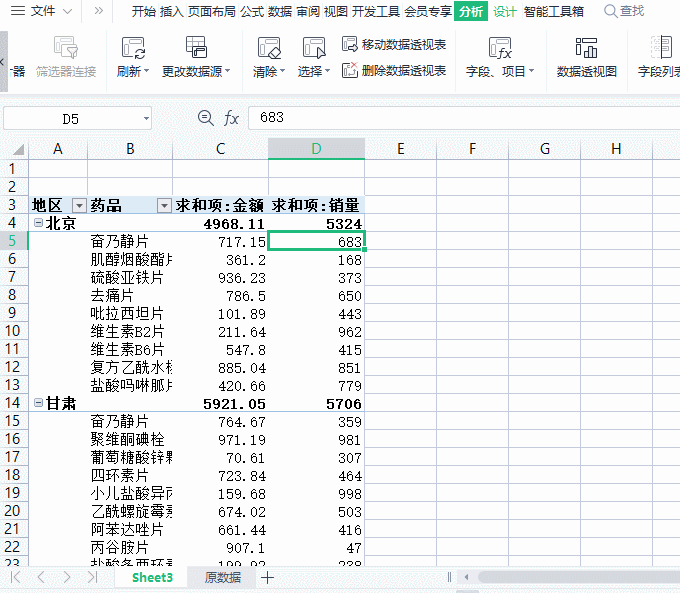Open the 原数据 sheet tab
The image size is (680, 593).
point(222,578)
